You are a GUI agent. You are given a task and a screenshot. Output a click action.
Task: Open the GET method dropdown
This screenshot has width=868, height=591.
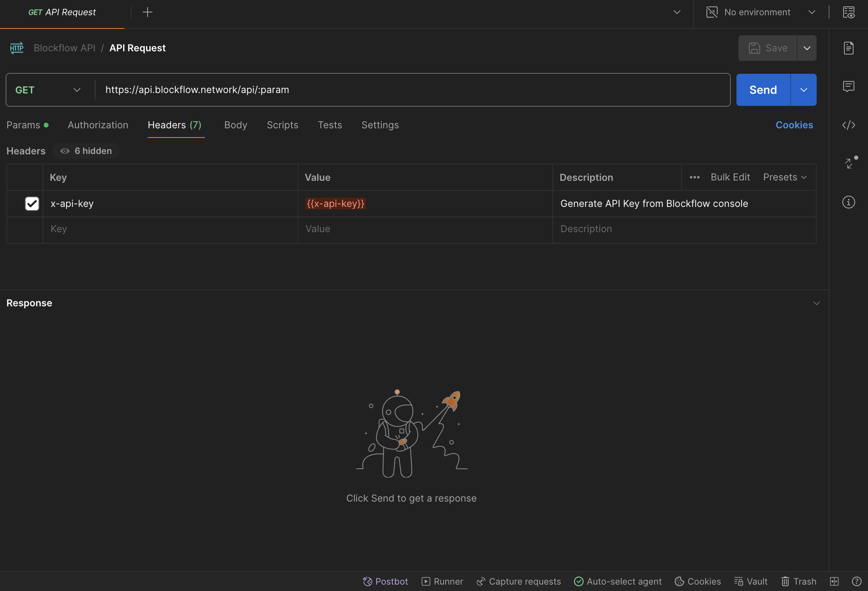pos(48,90)
